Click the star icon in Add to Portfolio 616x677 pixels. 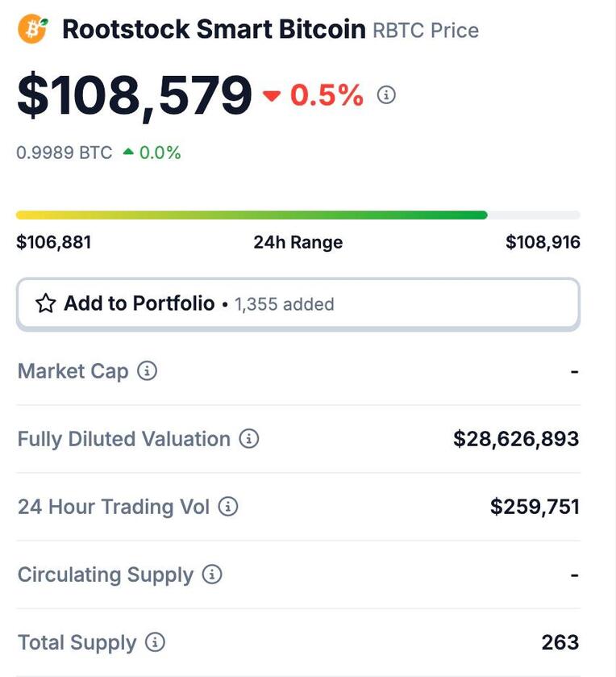point(46,303)
